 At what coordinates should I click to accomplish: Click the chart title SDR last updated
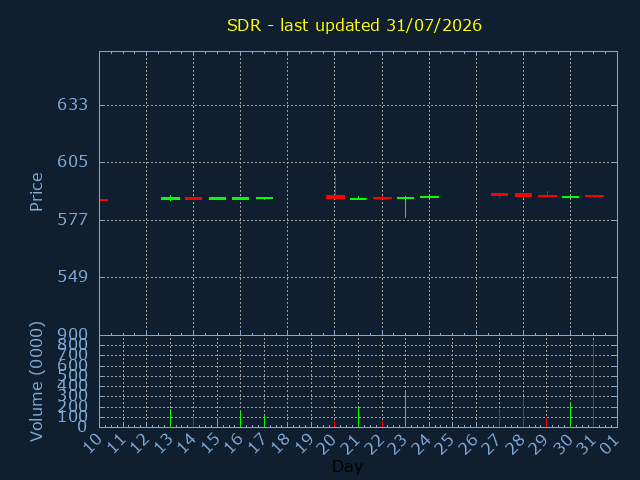coord(354,25)
